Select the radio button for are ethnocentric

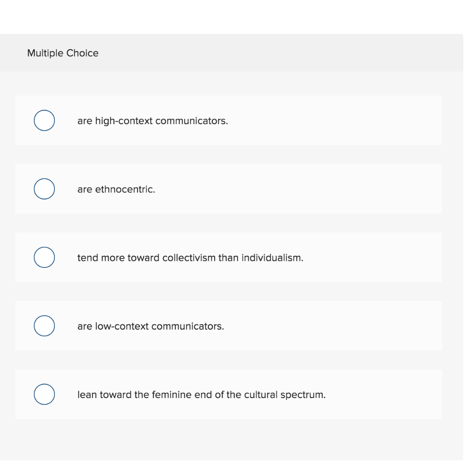point(44,189)
